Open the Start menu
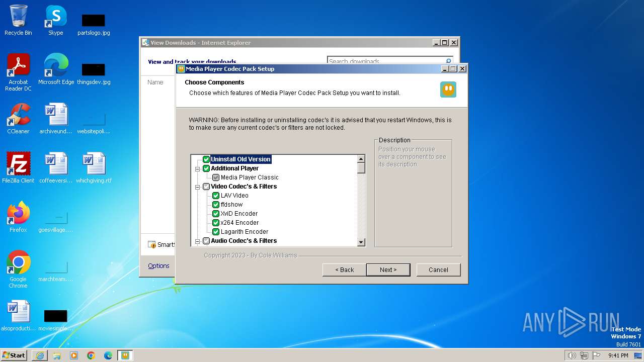644x362 pixels. click(x=14, y=355)
